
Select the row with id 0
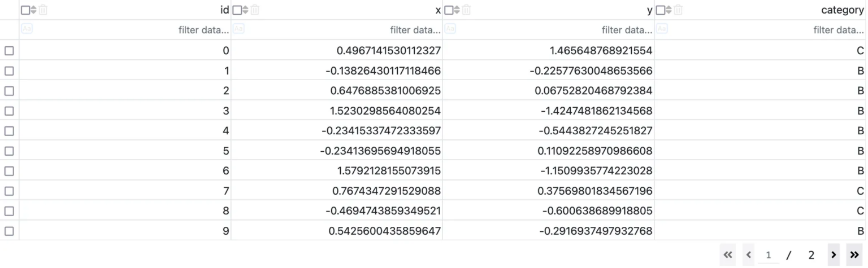9,51
